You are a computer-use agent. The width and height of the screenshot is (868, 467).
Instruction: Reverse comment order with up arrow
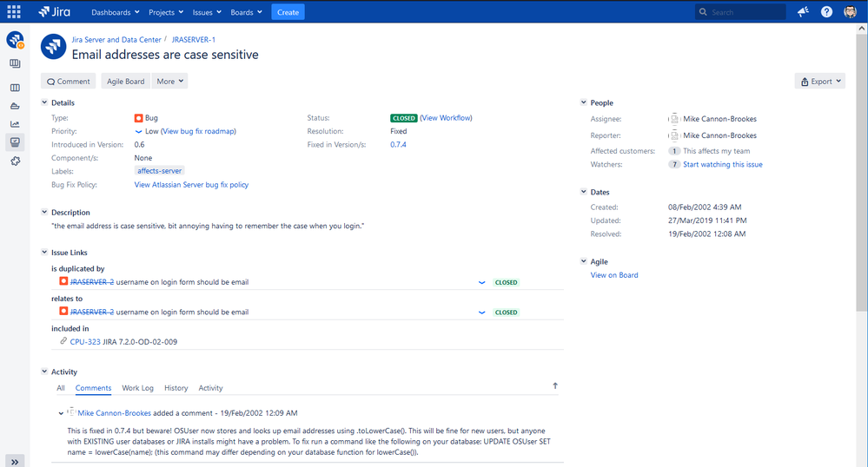pos(555,385)
